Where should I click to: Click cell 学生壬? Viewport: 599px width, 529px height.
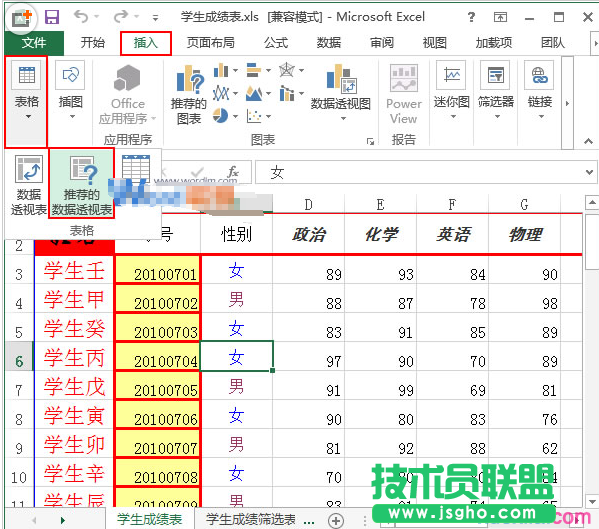74,270
